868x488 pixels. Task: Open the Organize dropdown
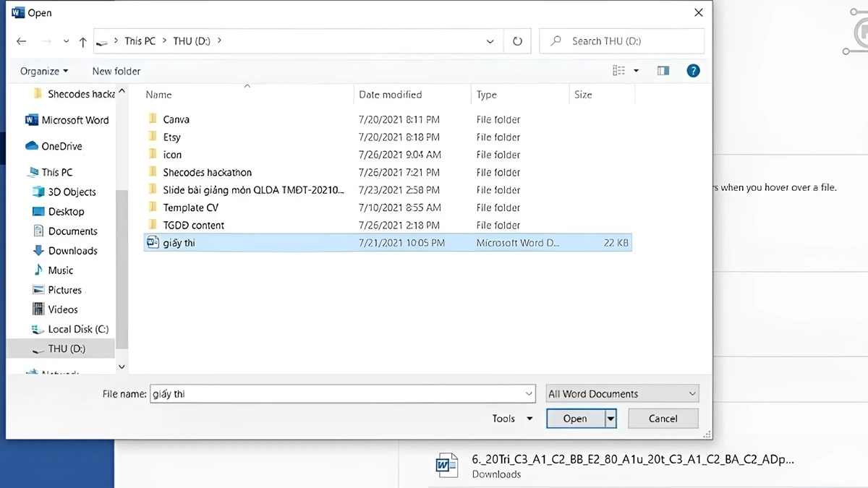pyautogui.click(x=42, y=71)
